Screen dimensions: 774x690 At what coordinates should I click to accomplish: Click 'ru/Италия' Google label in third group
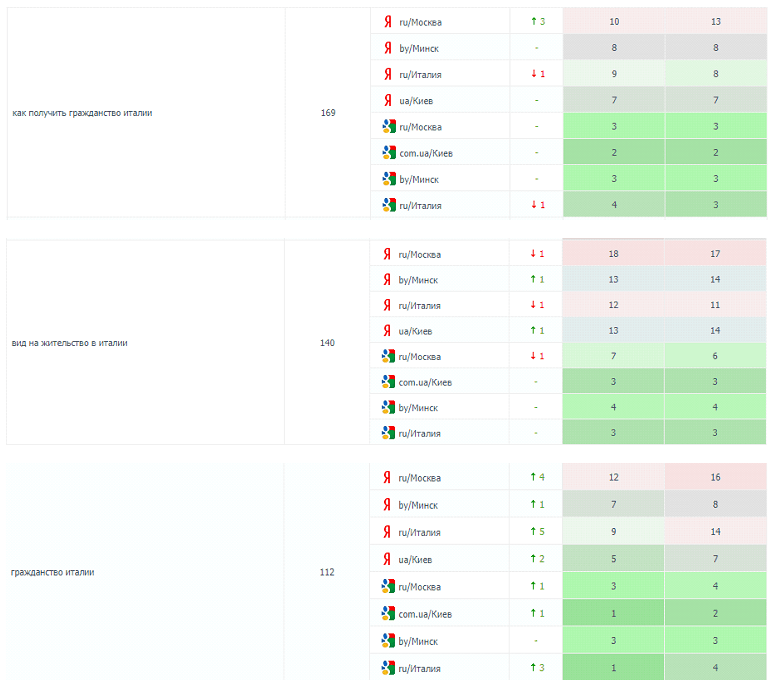[x=420, y=669]
